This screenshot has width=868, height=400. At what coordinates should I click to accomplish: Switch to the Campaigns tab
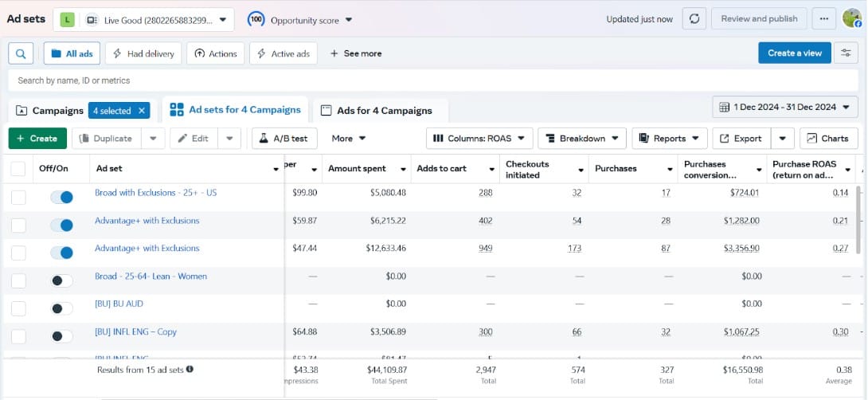[x=49, y=111]
